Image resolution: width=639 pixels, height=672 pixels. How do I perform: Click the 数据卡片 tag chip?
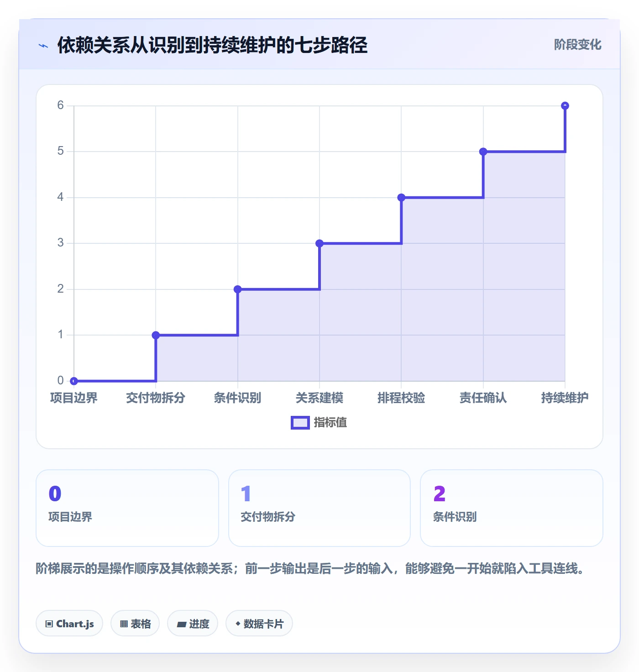[259, 623]
